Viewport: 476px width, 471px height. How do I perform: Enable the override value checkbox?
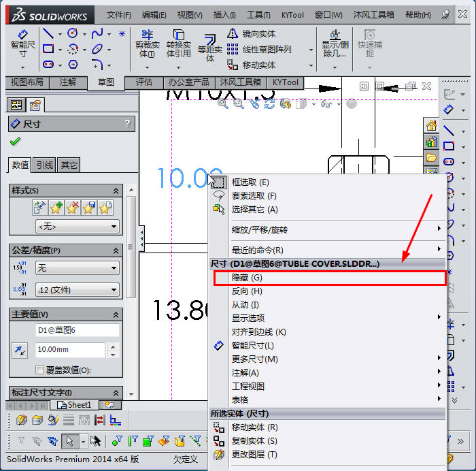click(39, 370)
